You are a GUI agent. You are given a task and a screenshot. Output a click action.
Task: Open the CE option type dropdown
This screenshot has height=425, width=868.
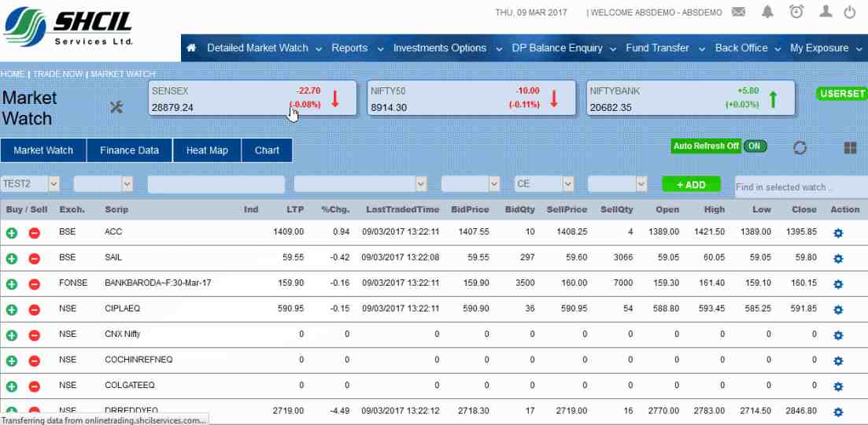567,183
